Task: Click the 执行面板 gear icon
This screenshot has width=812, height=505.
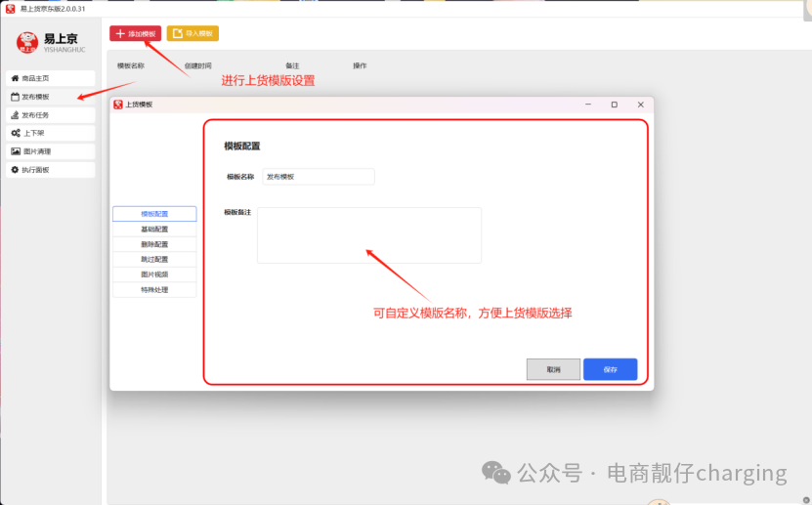Action: (15, 170)
